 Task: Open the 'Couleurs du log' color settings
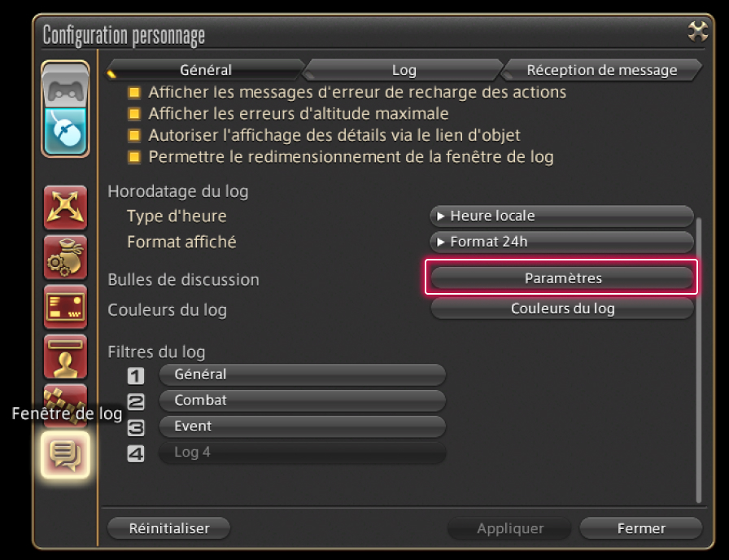[562, 309]
